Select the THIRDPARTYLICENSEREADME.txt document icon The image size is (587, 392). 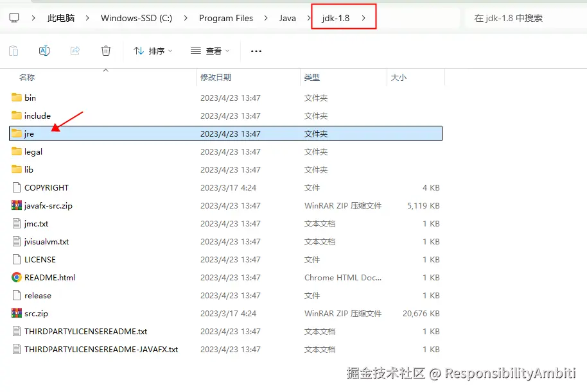click(17, 331)
